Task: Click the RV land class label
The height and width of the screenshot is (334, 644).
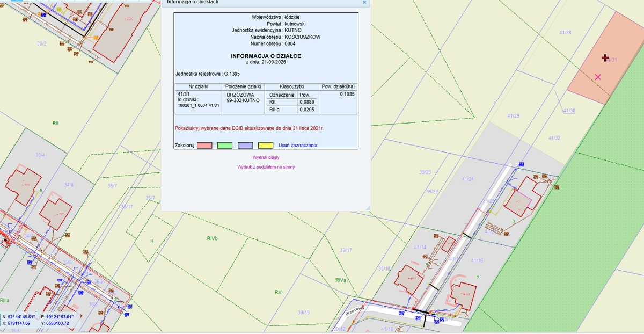Action: pos(278,292)
